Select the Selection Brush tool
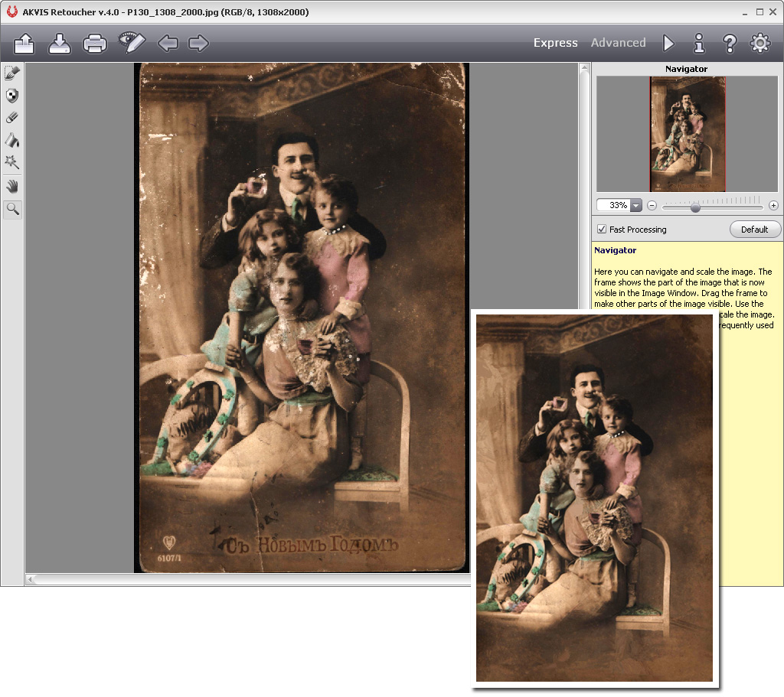Image resolution: width=784 pixels, height=697 pixels. [x=12, y=73]
